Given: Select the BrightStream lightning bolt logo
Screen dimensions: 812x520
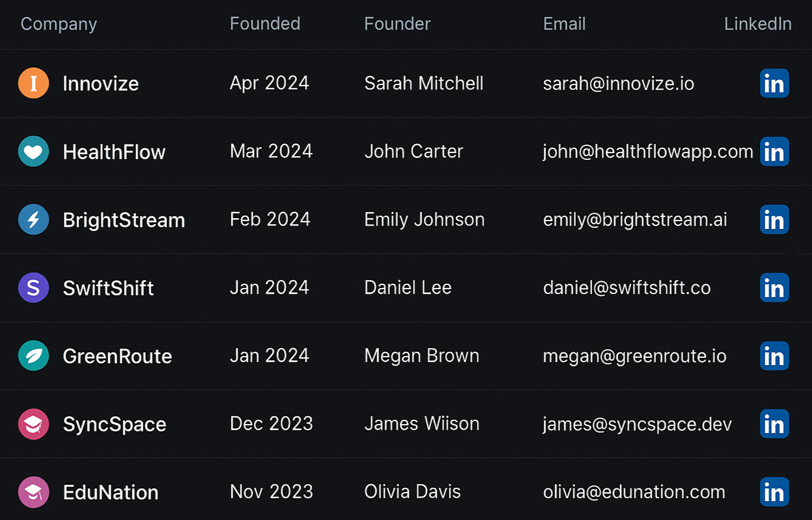Looking at the screenshot, I should coord(33,219).
